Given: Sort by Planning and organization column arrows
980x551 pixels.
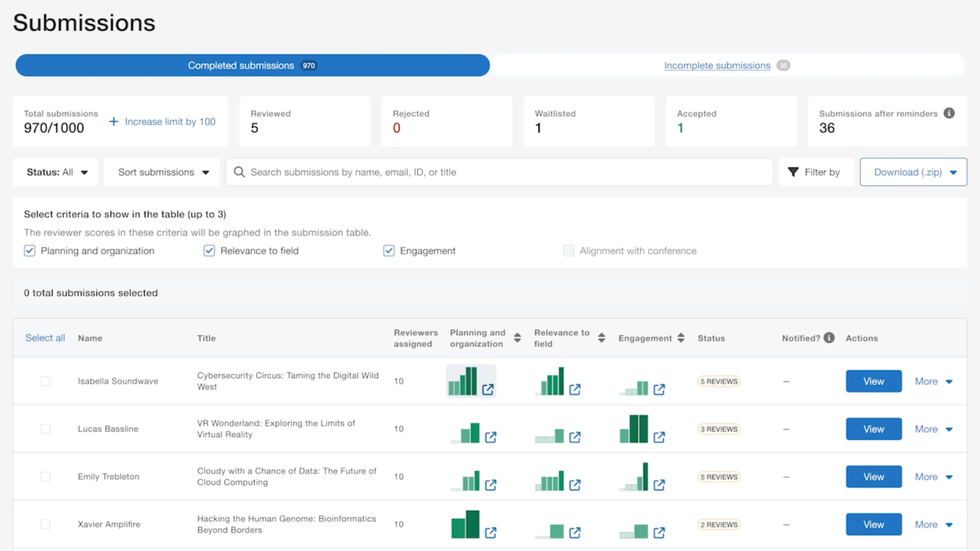Looking at the screenshot, I should tap(517, 338).
